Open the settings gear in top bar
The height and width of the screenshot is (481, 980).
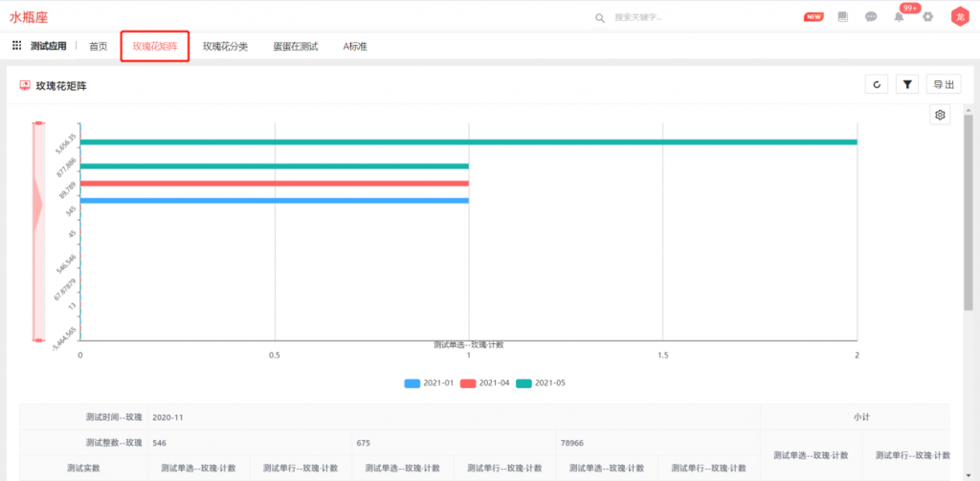927,17
